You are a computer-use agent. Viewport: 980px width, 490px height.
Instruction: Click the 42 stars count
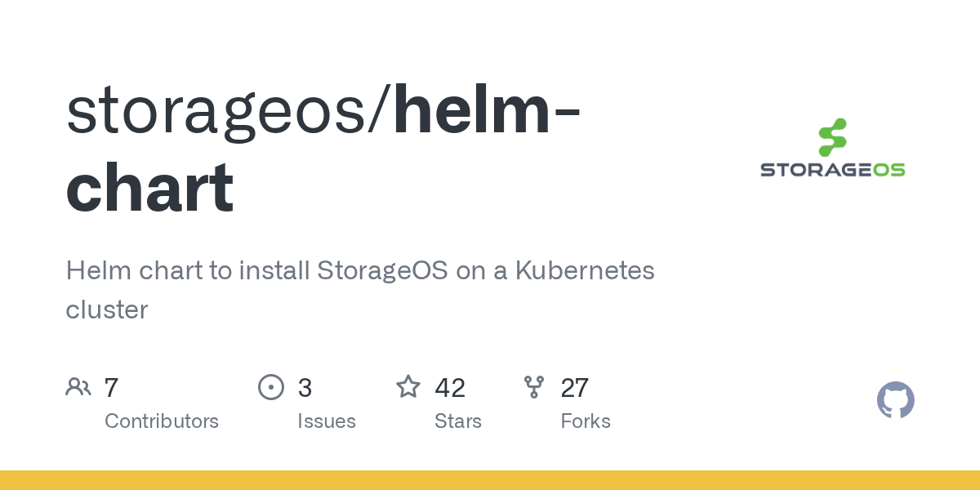[x=450, y=387]
